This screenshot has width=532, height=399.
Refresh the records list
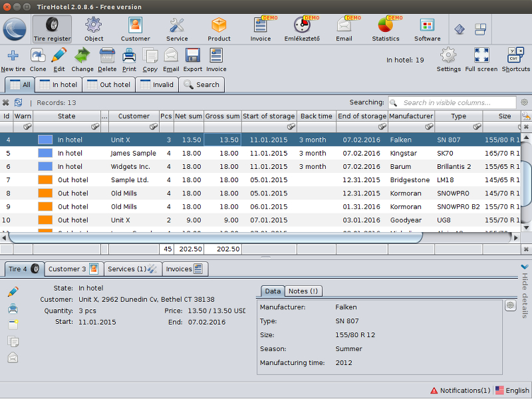pos(19,102)
